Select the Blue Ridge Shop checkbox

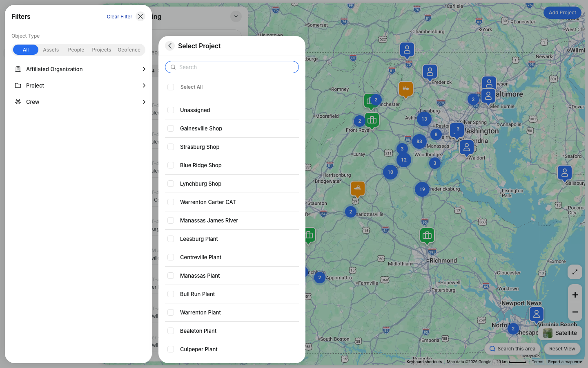[171, 165]
